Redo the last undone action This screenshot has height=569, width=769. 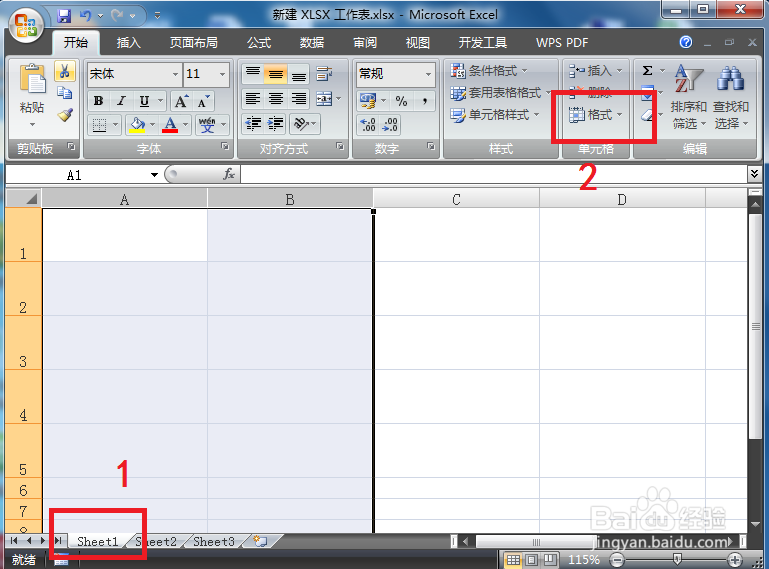117,16
